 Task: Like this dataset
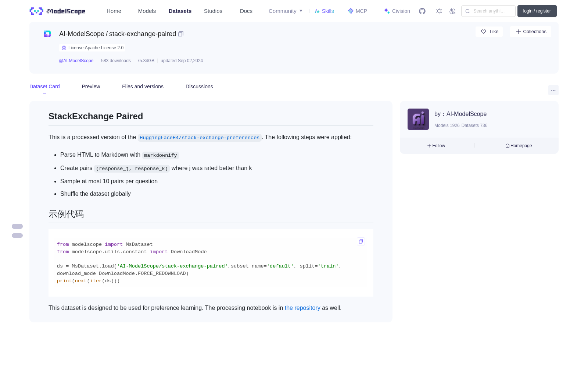tap(489, 32)
